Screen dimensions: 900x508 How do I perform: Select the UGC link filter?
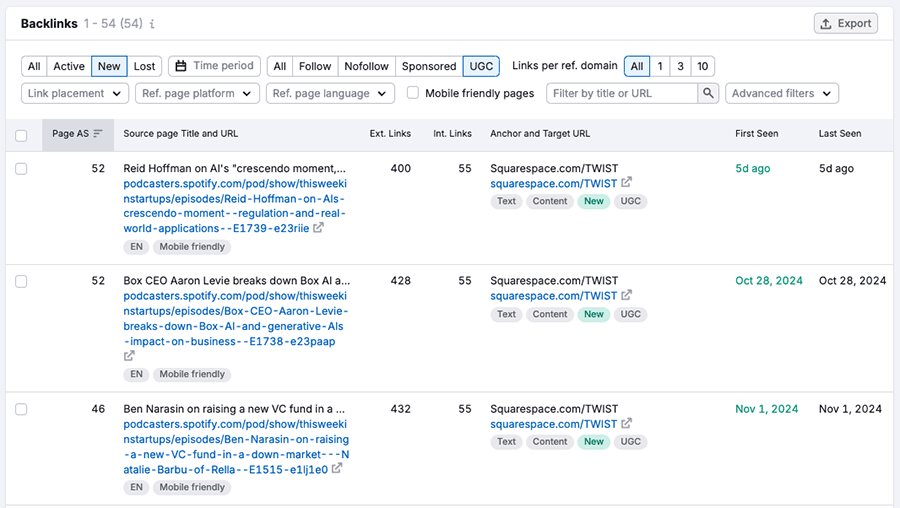[481, 66]
